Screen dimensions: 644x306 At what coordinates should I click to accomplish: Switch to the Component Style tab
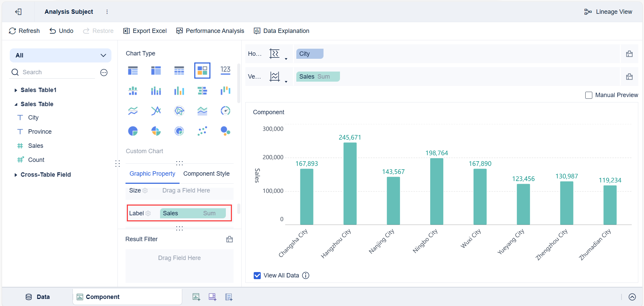coord(206,174)
